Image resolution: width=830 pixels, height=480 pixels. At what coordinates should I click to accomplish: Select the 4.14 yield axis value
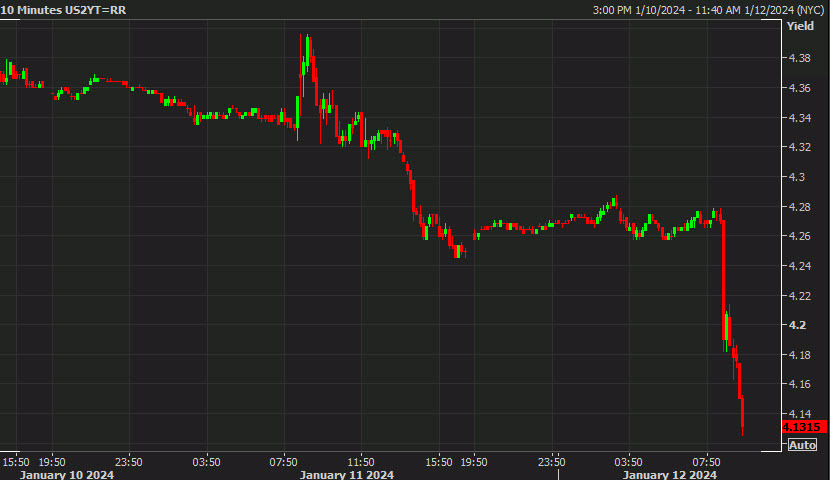pyautogui.click(x=799, y=413)
